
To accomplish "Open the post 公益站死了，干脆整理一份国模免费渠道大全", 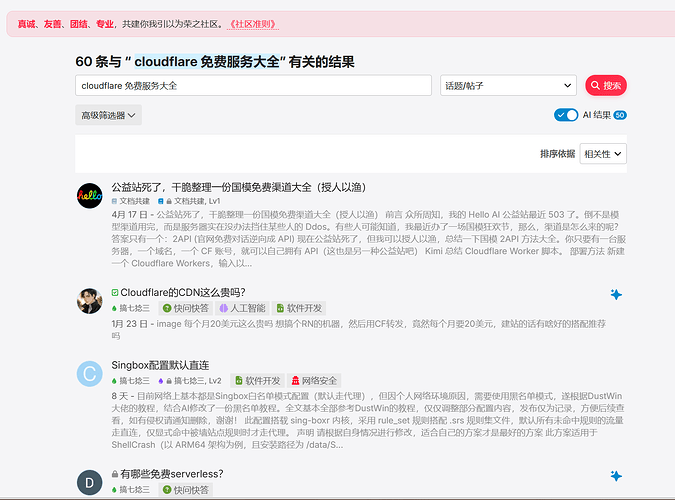I will 239,187.
